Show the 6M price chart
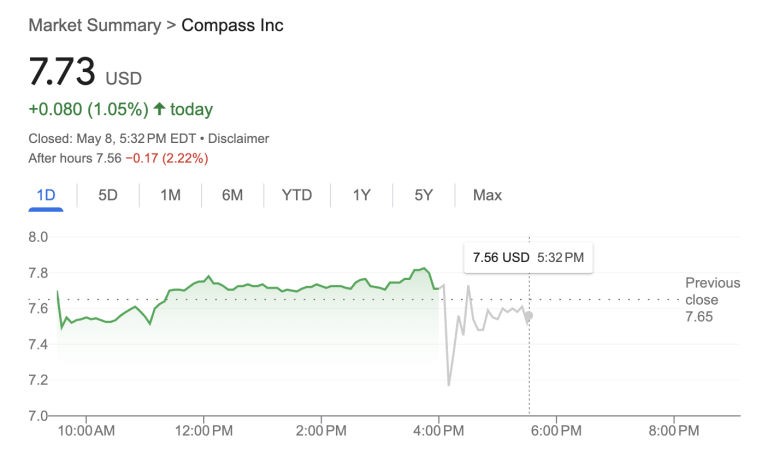The image size is (768, 453). (x=232, y=195)
